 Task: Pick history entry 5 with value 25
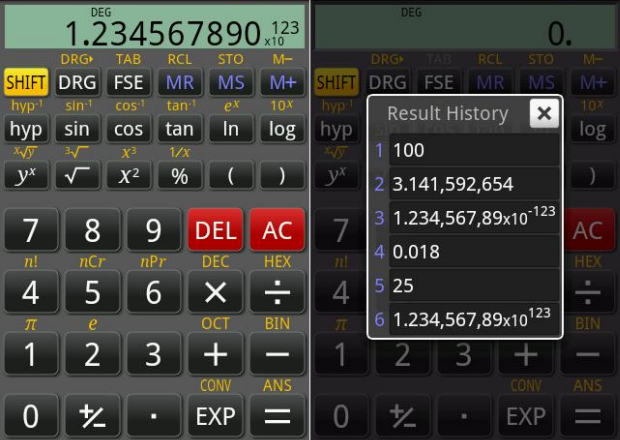click(472, 286)
